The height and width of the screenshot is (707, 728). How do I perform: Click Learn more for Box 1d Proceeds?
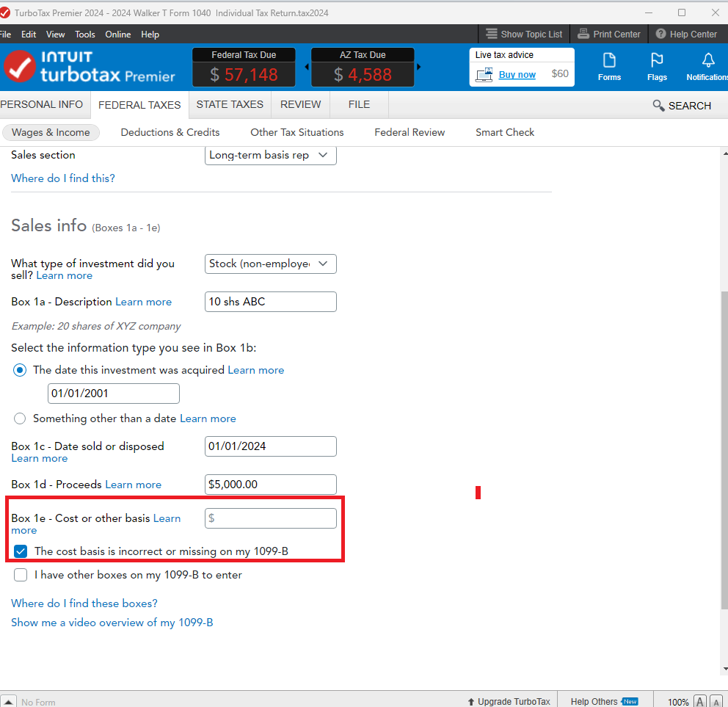(x=134, y=485)
